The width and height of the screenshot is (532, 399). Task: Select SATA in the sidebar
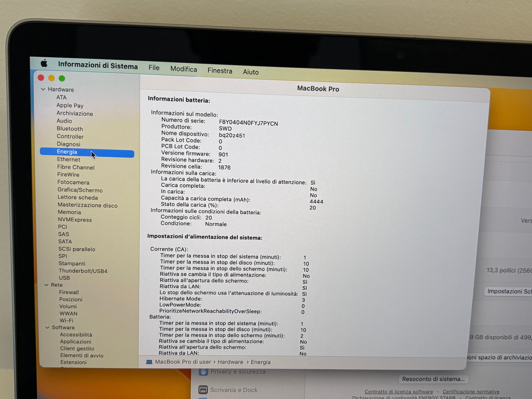click(65, 241)
